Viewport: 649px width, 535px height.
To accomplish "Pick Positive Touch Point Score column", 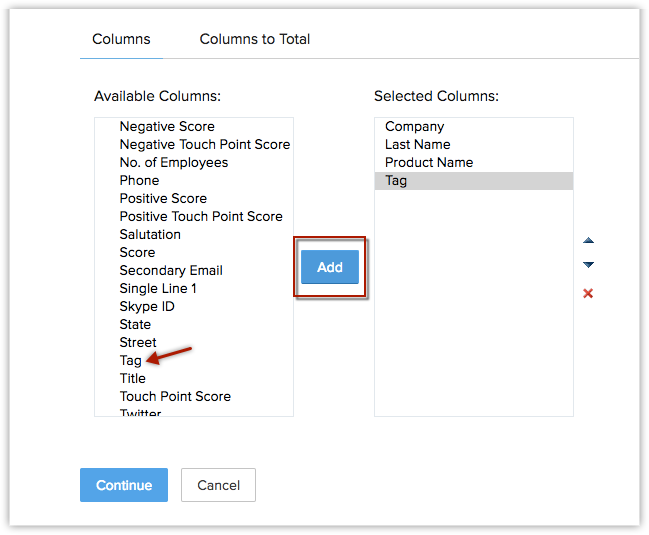I will point(201,216).
